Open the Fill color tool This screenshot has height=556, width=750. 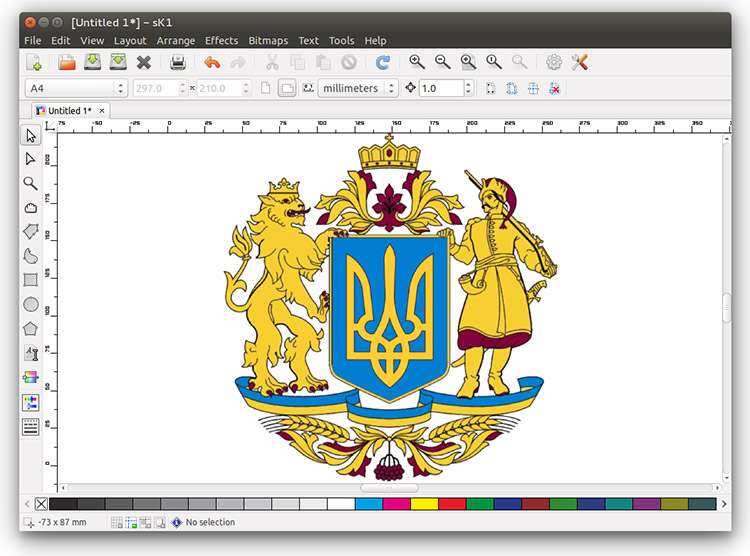[31, 402]
